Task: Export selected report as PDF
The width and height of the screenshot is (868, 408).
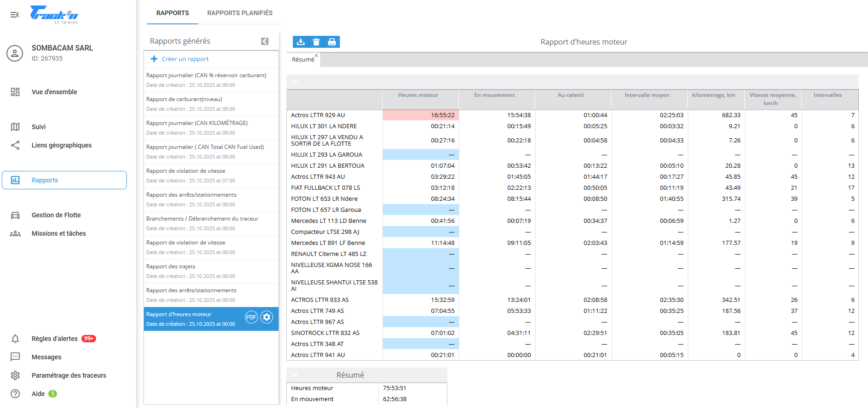Action: (251, 317)
